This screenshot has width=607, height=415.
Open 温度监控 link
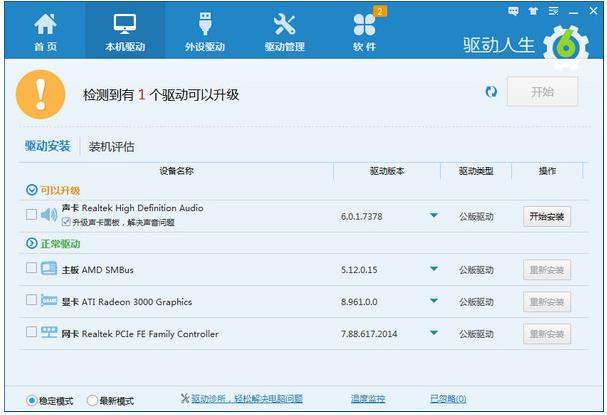coord(368,398)
